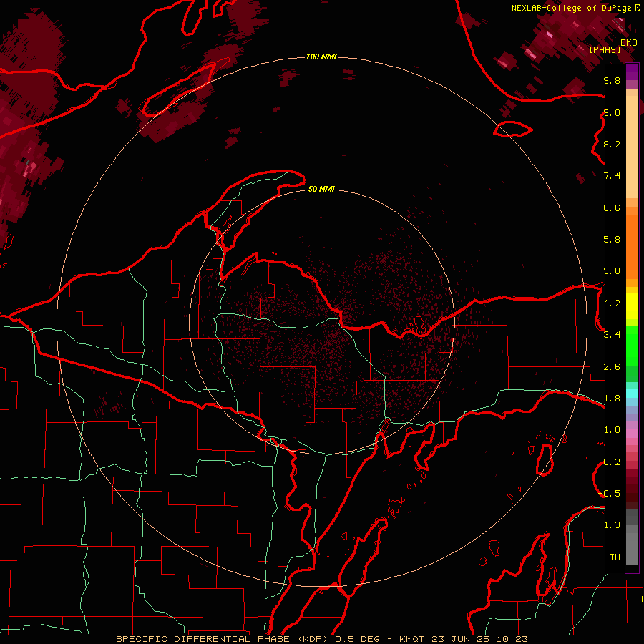644x644 pixels.
Task: Click the 8.2 legend value
Action: [612, 144]
